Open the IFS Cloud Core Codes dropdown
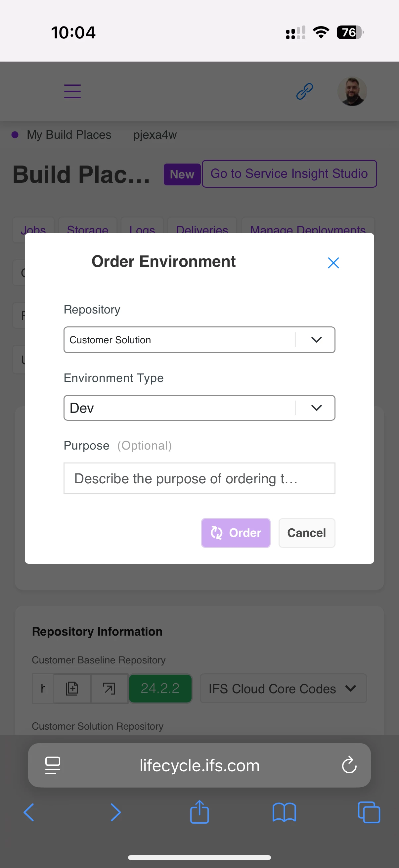 tap(283, 688)
